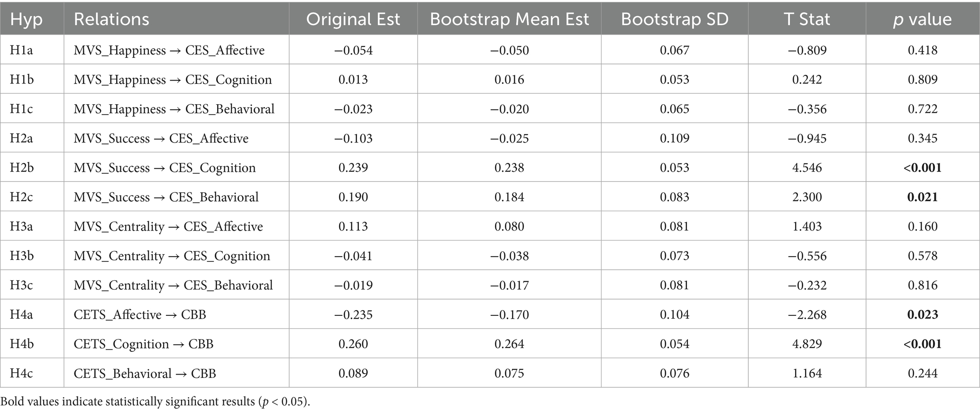Select the bold values footnote text
980x412 pixels.
pos(155,402)
